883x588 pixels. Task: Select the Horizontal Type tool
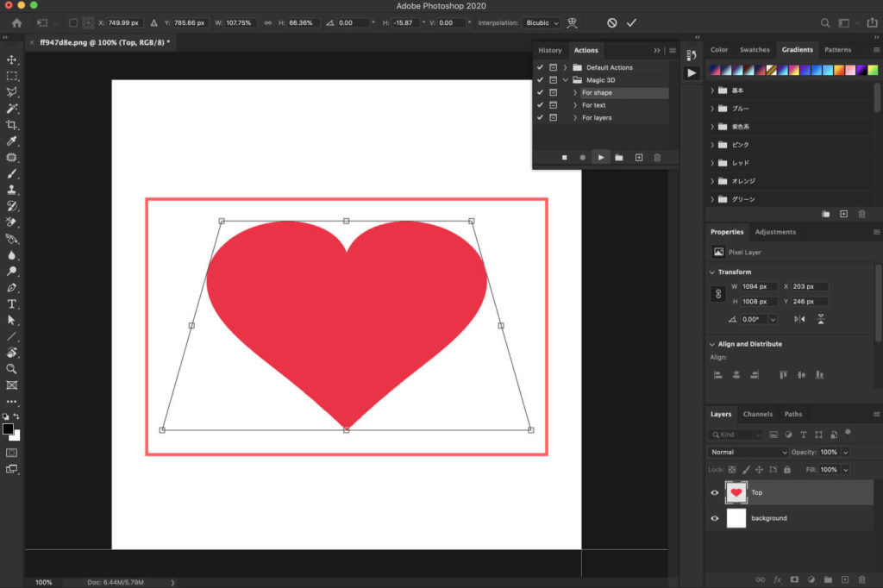11,304
